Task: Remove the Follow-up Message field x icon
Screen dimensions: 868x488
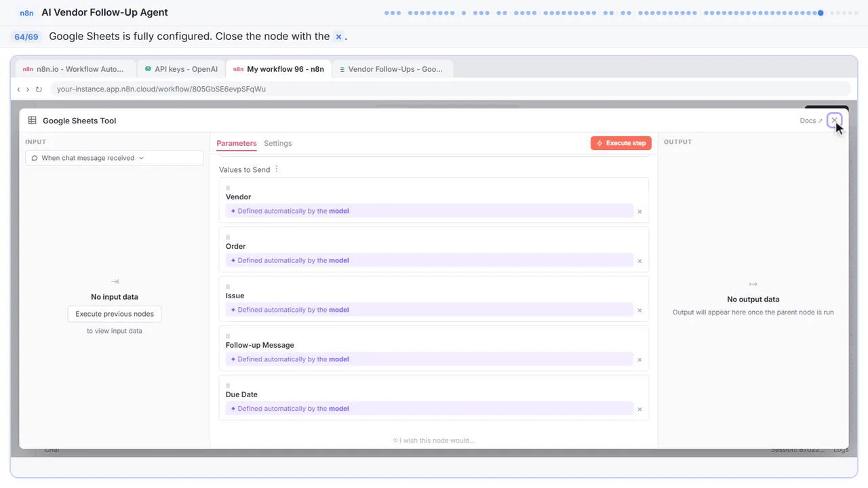Action: (x=639, y=360)
